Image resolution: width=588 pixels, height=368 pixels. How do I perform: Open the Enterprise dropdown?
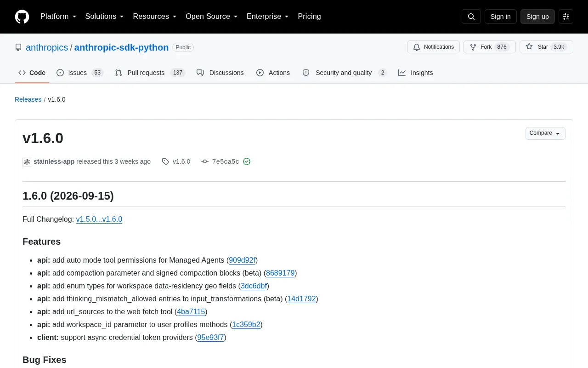(268, 17)
